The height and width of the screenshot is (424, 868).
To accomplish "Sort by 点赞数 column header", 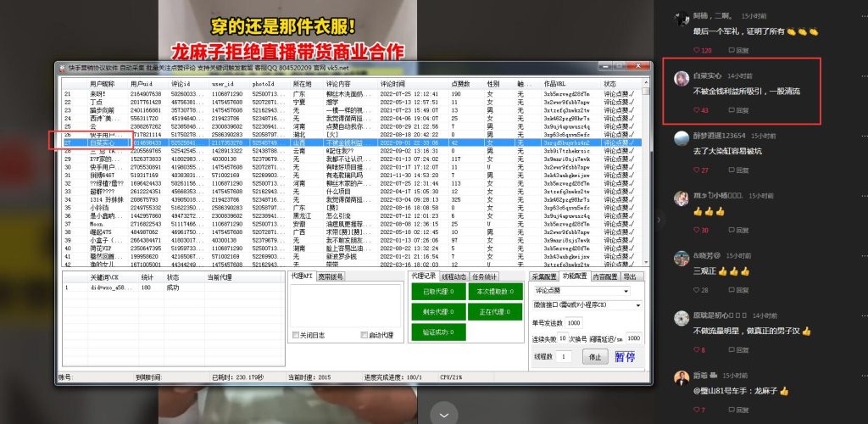I will click(460, 84).
